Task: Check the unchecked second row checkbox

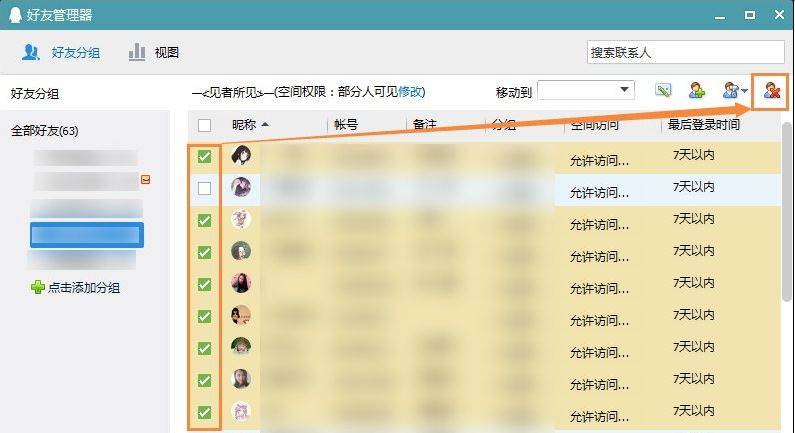Action: [x=205, y=189]
